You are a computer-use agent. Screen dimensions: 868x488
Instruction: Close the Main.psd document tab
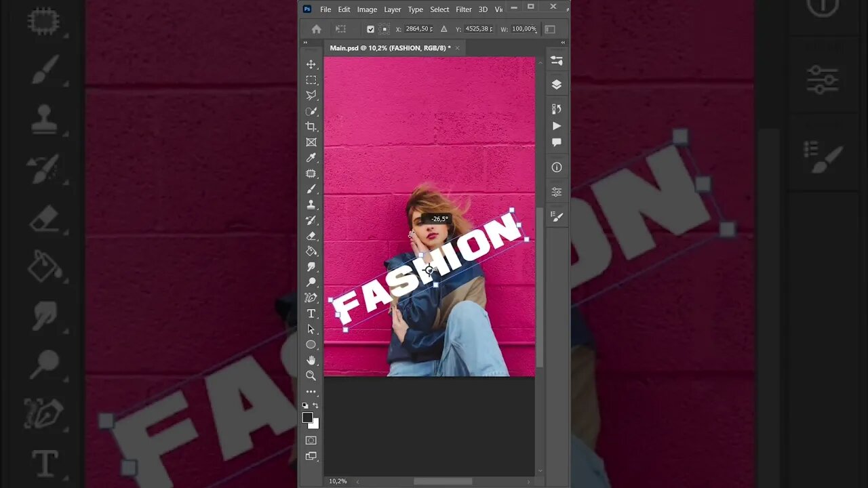457,48
